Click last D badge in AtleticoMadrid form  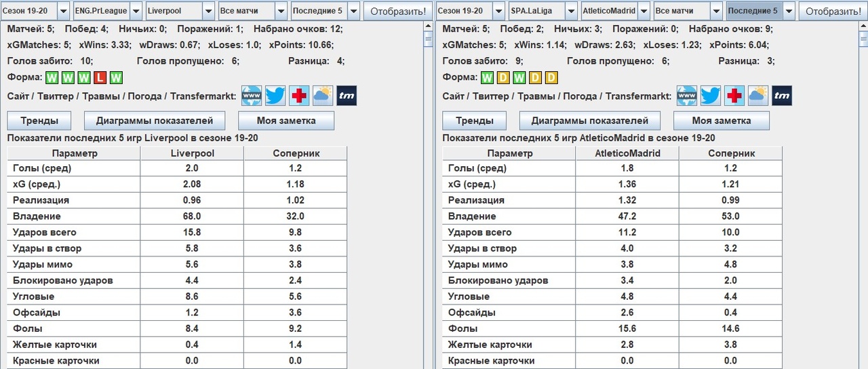tap(551, 77)
